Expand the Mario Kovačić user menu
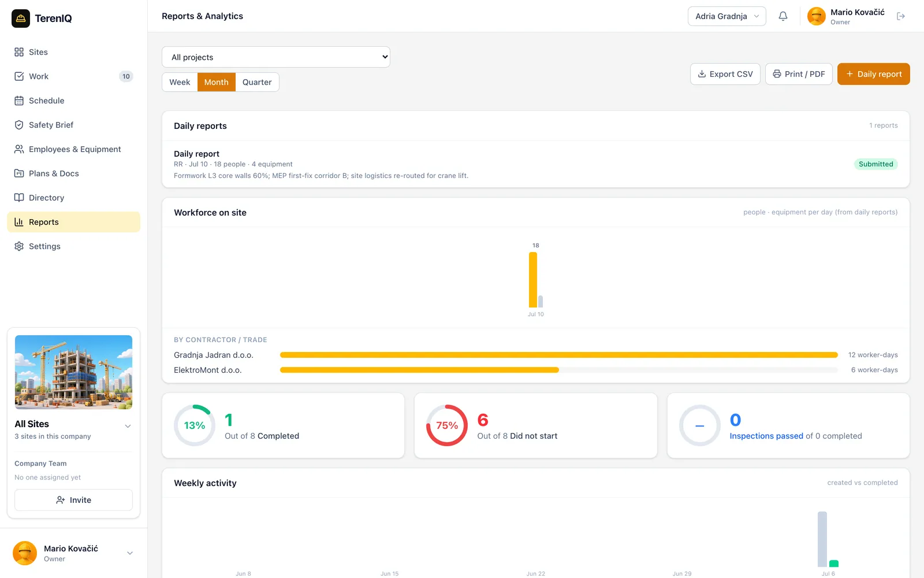Viewport: 924px width, 578px height. pyautogui.click(x=130, y=553)
